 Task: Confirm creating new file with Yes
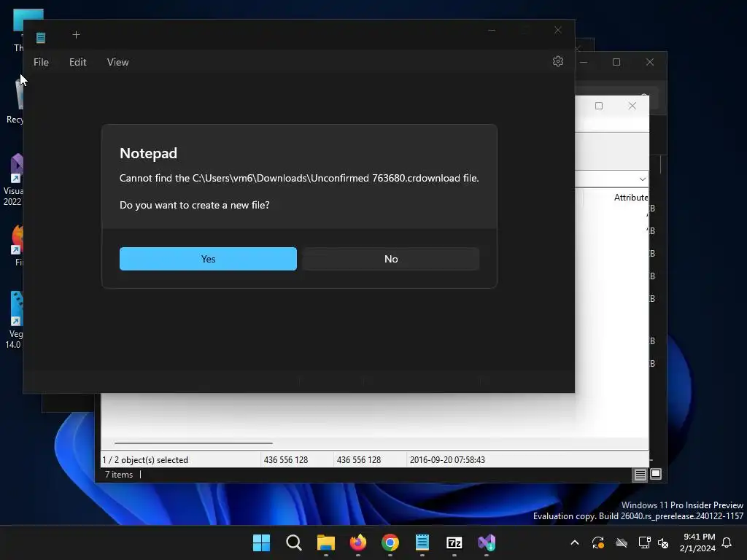coord(208,259)
